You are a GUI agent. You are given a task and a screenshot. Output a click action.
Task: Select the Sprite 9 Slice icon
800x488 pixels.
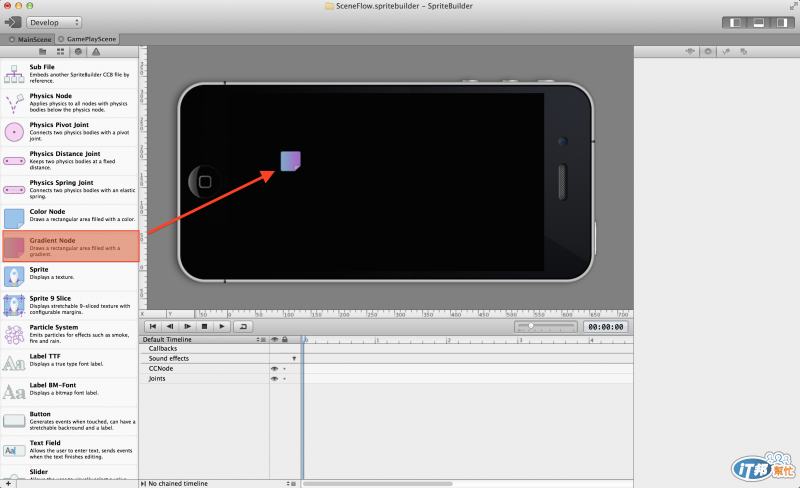(14, 305)
